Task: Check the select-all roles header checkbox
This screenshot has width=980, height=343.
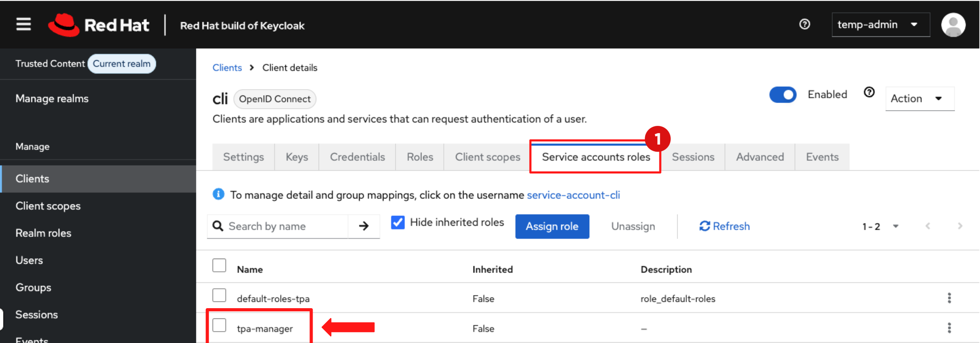Action: tap(219, 265)
